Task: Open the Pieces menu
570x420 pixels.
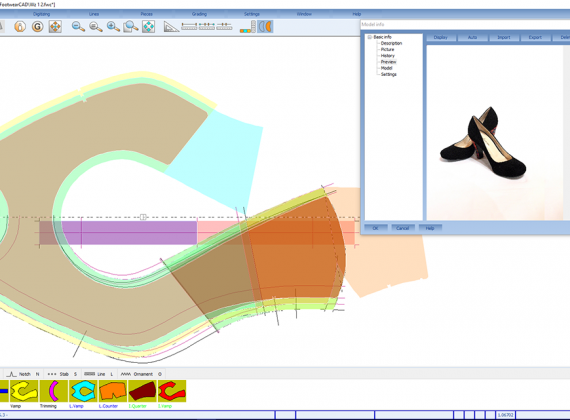Action: 146,14
